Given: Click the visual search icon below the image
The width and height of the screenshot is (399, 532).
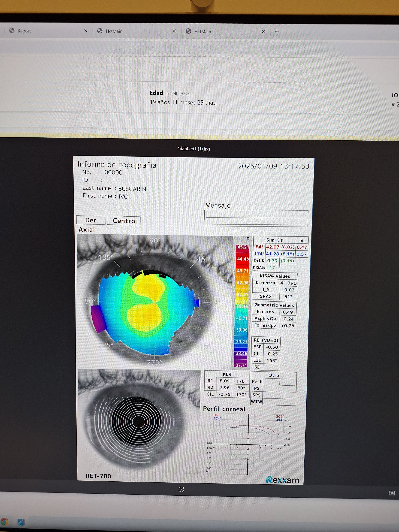Looking at the screenshot, I should [181, 489].
